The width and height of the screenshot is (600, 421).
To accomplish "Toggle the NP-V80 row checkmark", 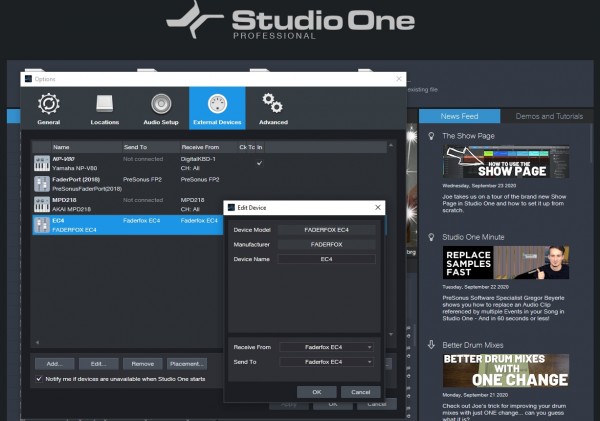I will pos(259,163).
